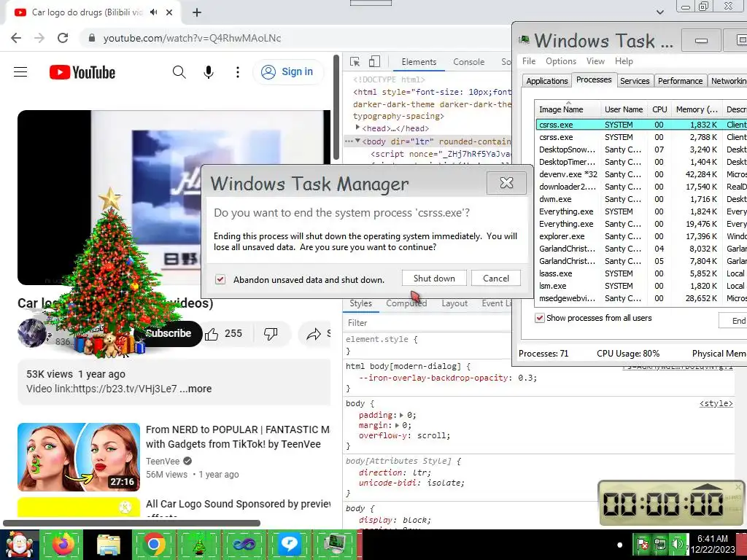The height and width of the screenshot is (560, 747).
Task: Open the channel avatar beside Subscribe
Action: (32, 332)
